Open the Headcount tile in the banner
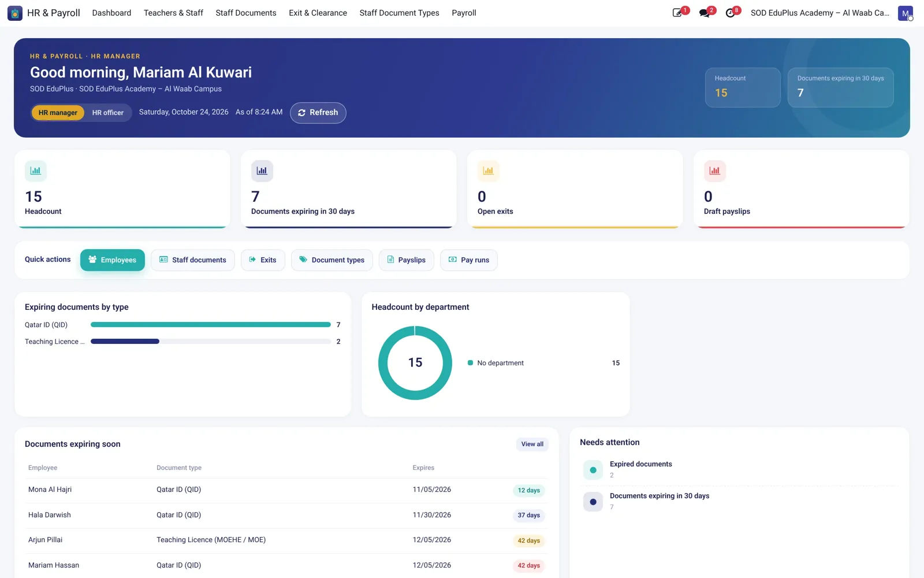This screenshot has width=924, height=578. click(743, 87)
